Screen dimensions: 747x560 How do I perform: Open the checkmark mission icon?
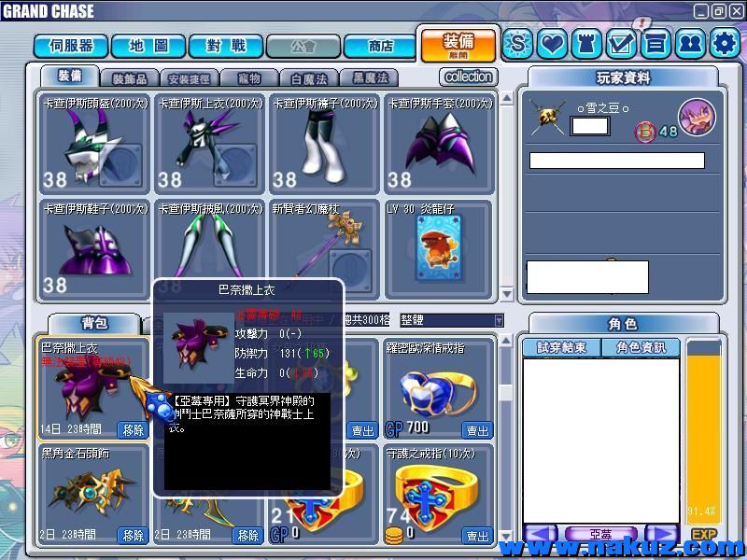pos(621,44)
